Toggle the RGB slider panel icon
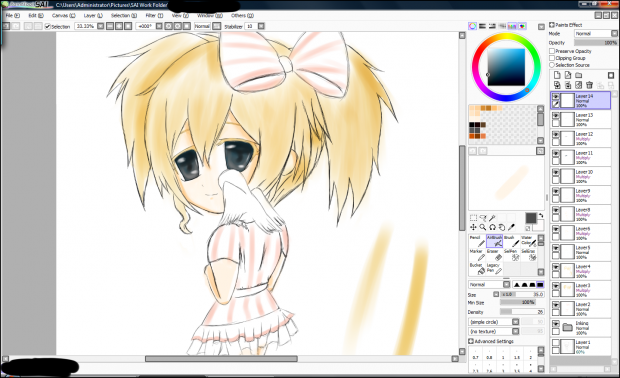 (482, 26)
